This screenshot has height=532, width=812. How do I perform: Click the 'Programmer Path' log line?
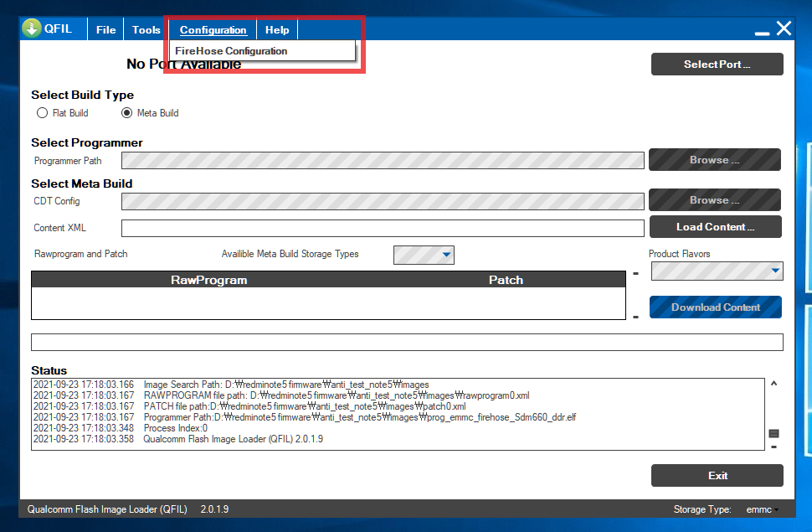tap(305, 417)
